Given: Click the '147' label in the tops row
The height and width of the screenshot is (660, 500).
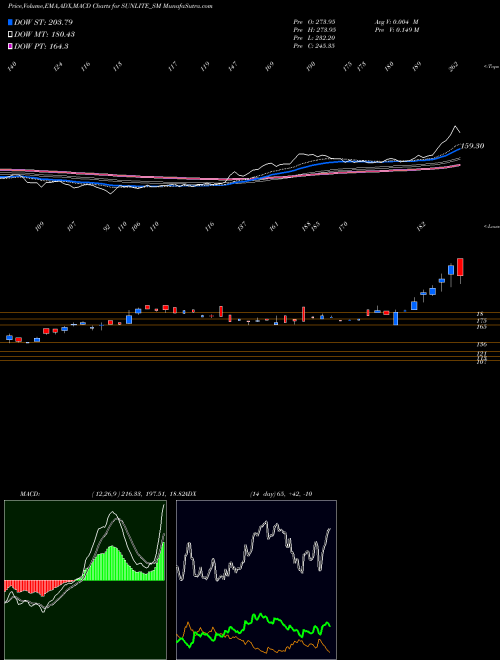Looking at the screenshot, I should pos(233,67).
